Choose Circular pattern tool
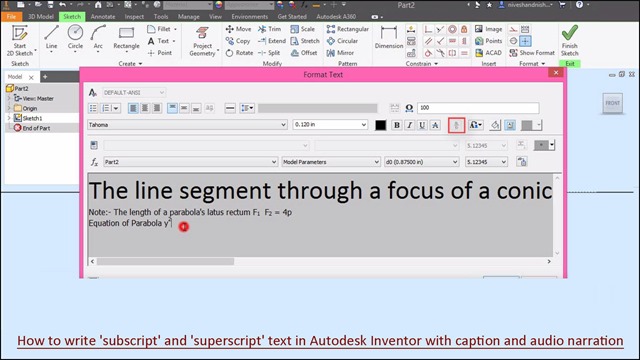Screen dimensions: 640x360 pos(342,41)
